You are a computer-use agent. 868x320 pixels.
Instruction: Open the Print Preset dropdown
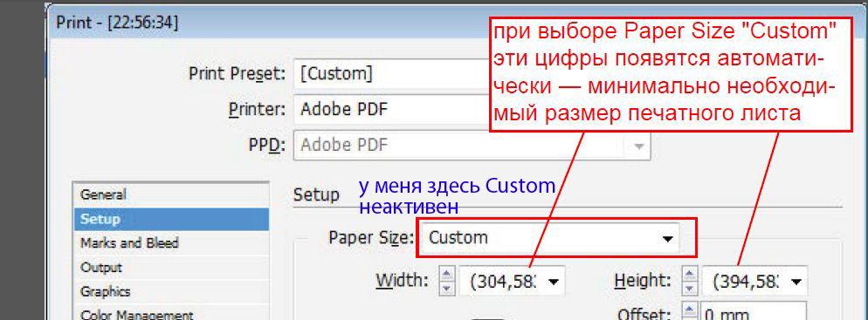391,73
